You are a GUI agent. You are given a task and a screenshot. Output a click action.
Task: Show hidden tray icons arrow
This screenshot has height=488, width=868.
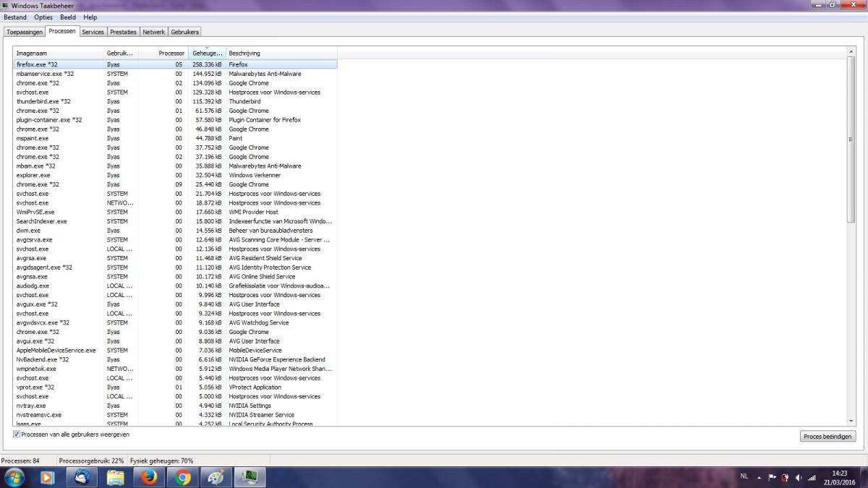[759, 477]
